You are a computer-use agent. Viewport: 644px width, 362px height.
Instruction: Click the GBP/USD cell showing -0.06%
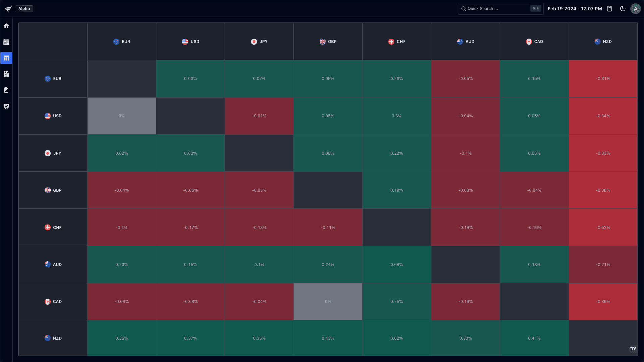191,190
